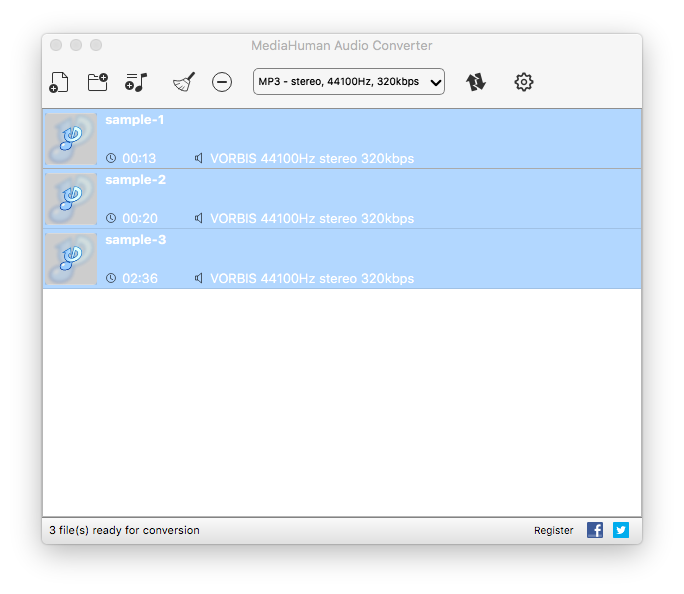
Task: Click the 02:36 duration text
Action: point(140,279)
